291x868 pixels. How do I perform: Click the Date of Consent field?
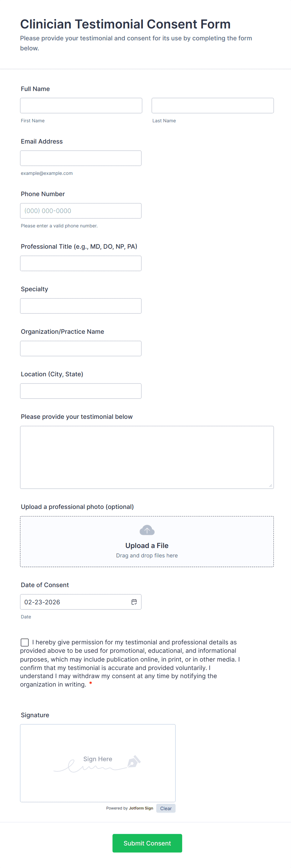[x=74, y=602]
